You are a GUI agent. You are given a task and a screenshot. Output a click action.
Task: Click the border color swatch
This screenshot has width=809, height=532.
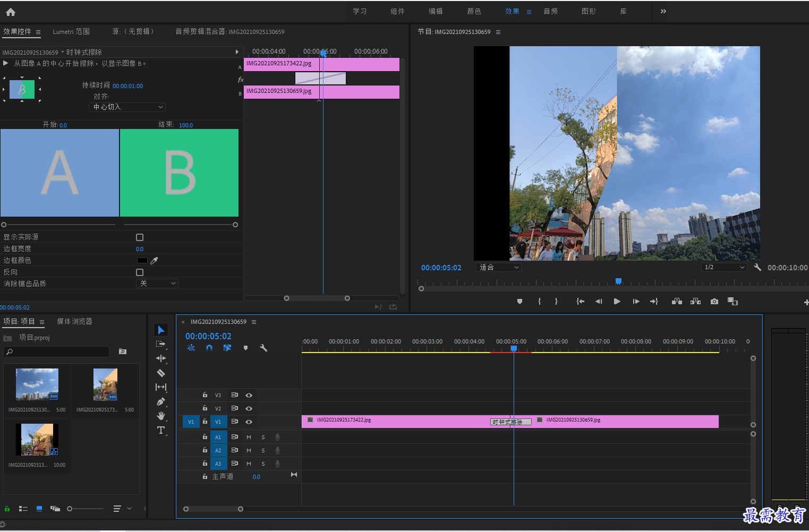coord(142,261)
